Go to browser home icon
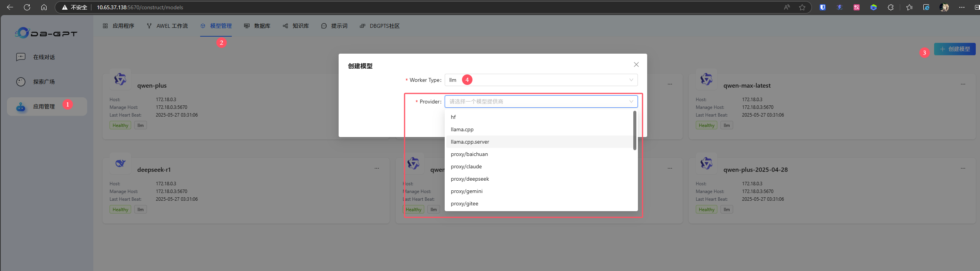The image size is (980, 271). point(44,7)
